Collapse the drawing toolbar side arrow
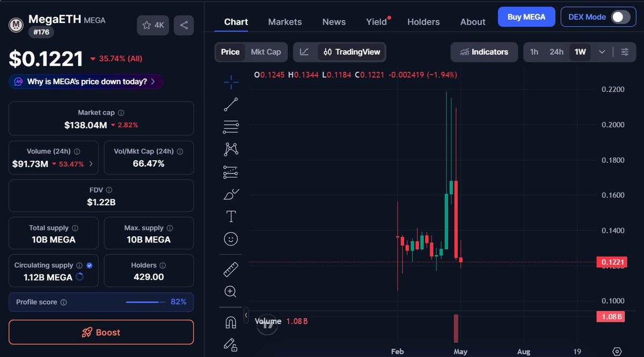This screenshot has height=357, width=644. 246,315
